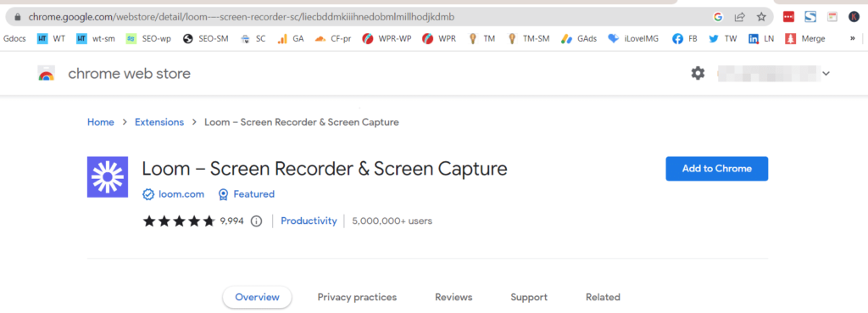Open the TW Twitter bookmark

722,39
